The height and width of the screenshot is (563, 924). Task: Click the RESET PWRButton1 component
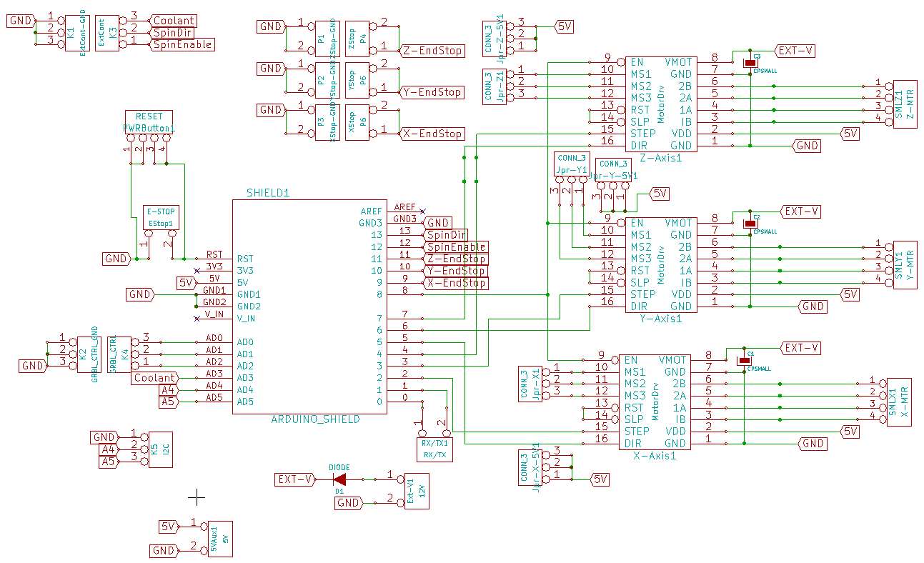[x=149, y=121]
